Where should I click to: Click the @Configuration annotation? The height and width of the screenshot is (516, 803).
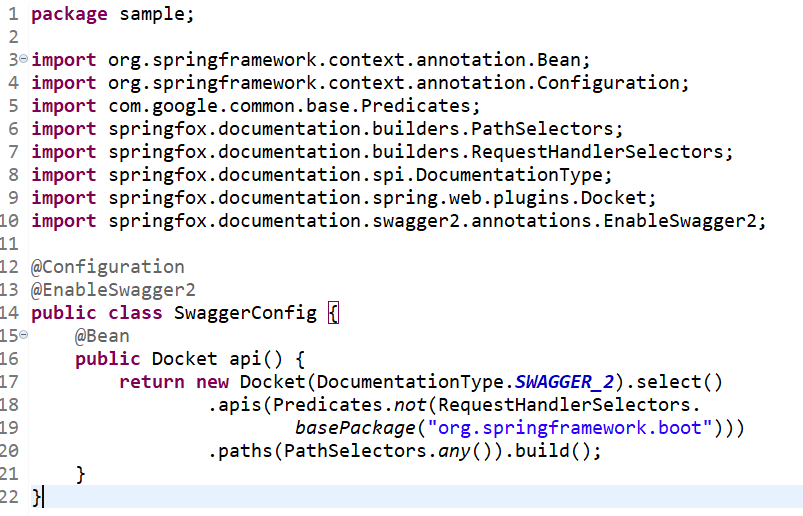tap(108, 267)
